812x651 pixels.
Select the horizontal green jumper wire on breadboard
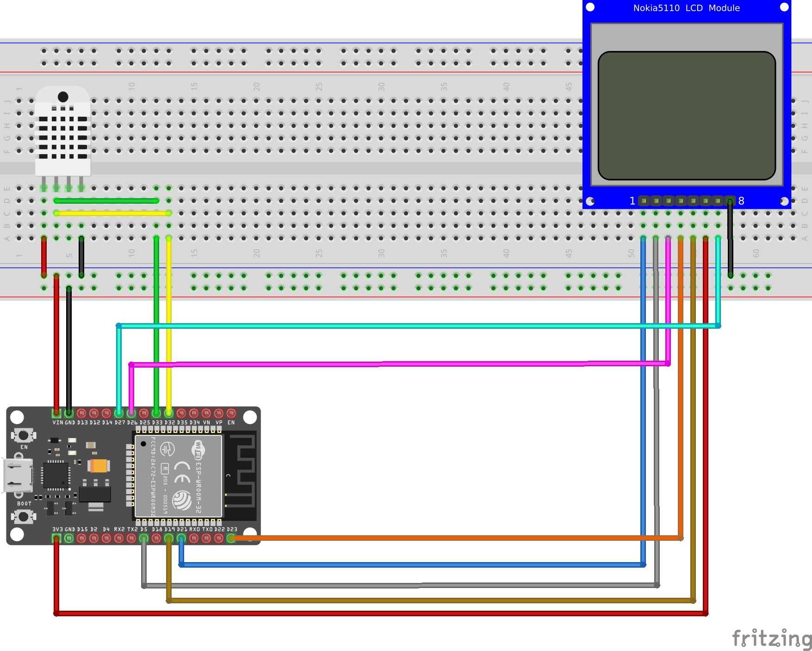coord(106,200)
